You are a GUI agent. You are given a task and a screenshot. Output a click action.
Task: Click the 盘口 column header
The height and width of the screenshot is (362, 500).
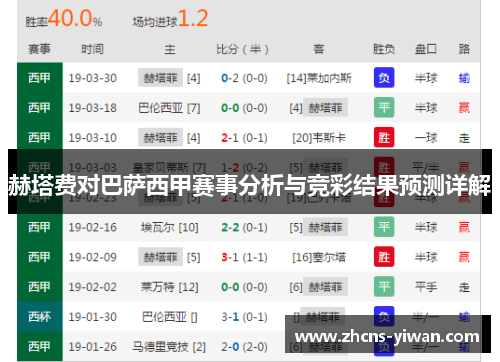[x=426, y=49]
